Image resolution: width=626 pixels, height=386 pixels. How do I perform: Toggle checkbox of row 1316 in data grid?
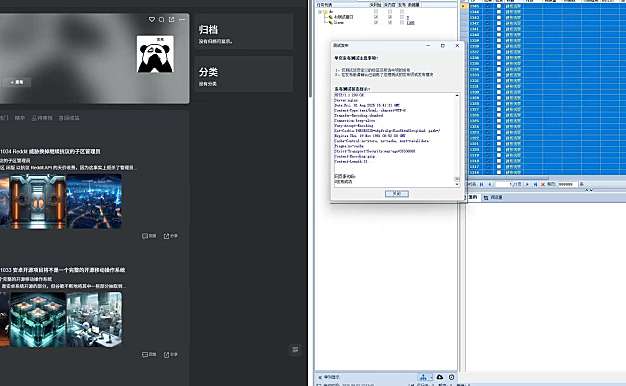499,172
